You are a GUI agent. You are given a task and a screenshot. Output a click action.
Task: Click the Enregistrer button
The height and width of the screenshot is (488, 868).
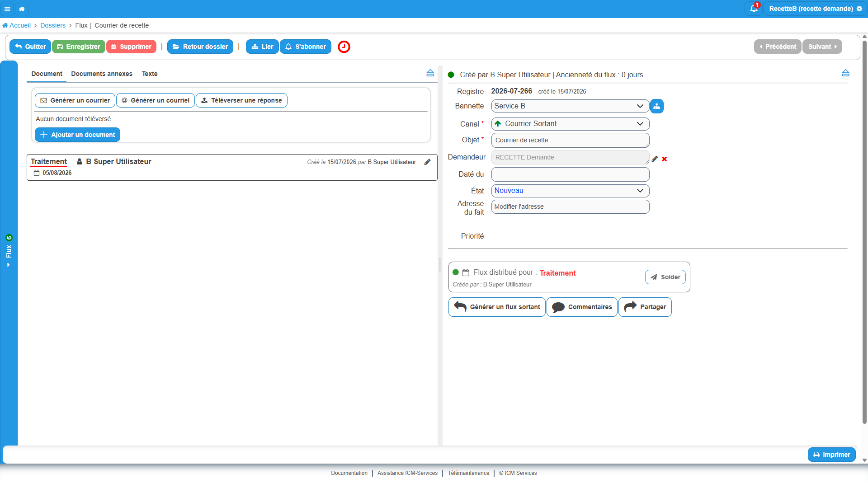pos(79,47)
